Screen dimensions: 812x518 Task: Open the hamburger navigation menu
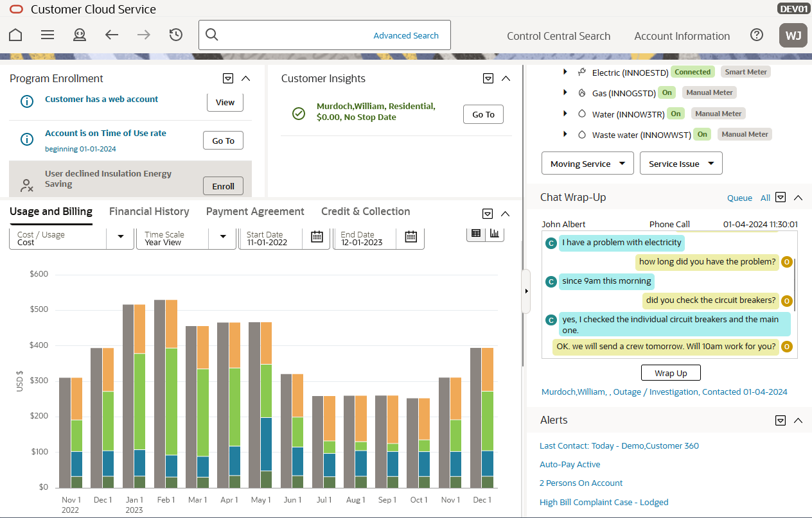(x=48, y=35)
